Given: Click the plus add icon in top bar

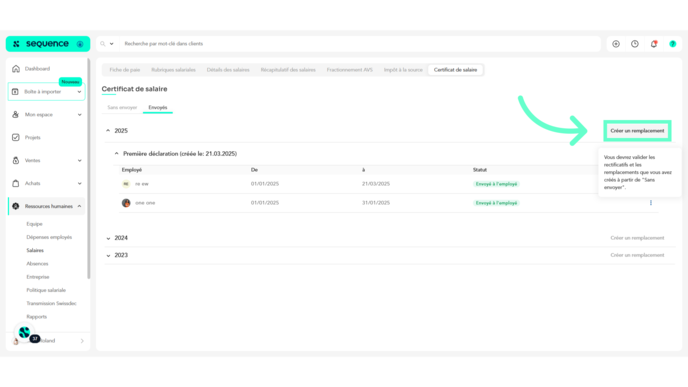Looking at the screenshot, I should tap(616, 44).
